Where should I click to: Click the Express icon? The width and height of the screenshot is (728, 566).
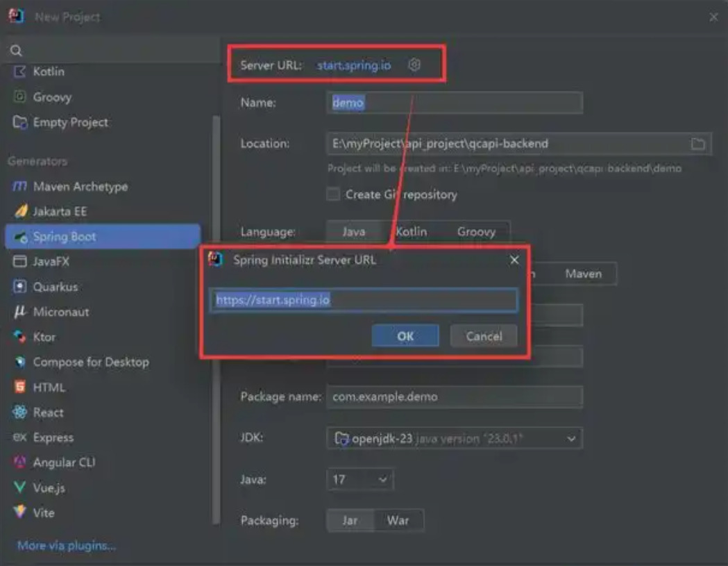(x=19, y=437)
